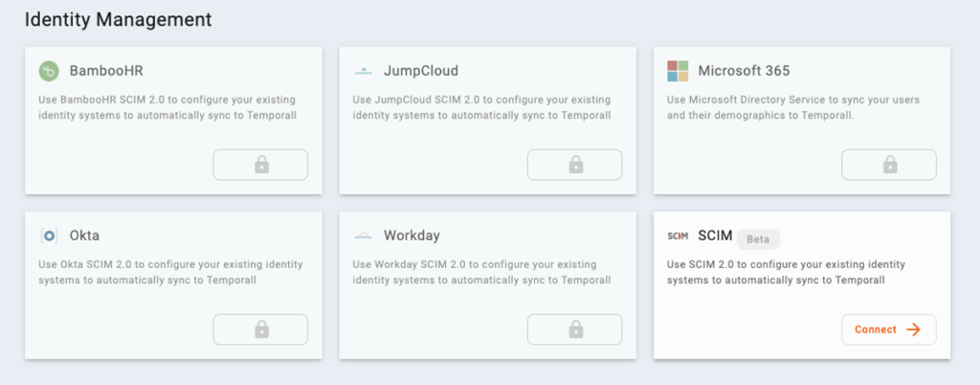This screenshot has width=980, height=385.
Task: Select the Microsoft 365 card title
Action: pyautogui.click(x=744, y=71)
